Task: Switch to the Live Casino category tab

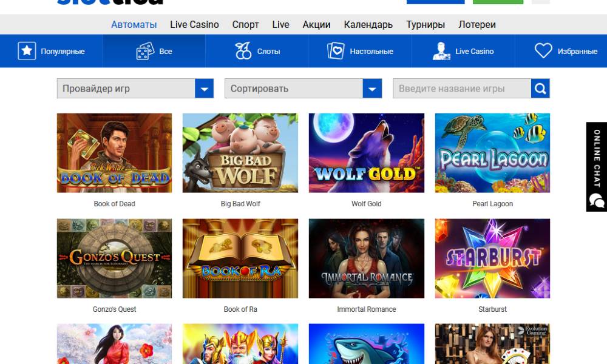Action: coord(463,51)
